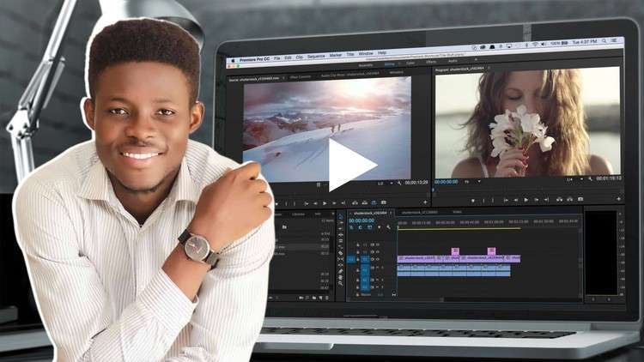This screenshot has height=362, width=644.
Task: Open Project panel menu
Action: click(332, 214)
